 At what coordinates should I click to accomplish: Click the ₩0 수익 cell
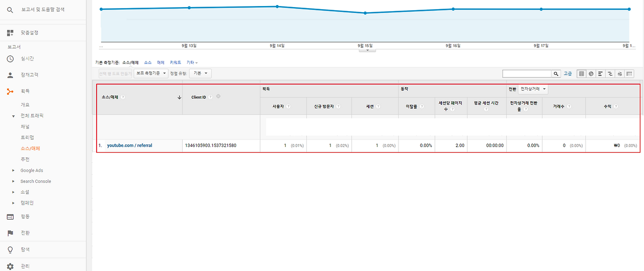click(x=617, y=146)
